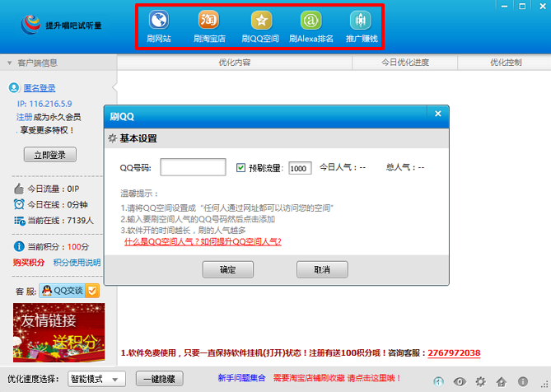551x392 pixels.
Task: Open the help icon in the bottom bar
Action: pyautogui.click(x=438, y=381)
